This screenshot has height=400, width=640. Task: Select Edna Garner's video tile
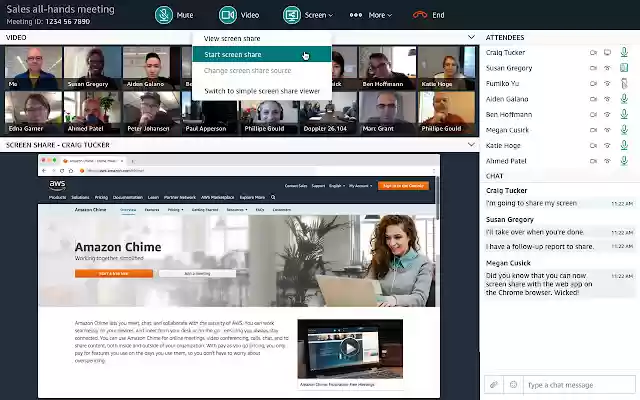coord(33,112)
